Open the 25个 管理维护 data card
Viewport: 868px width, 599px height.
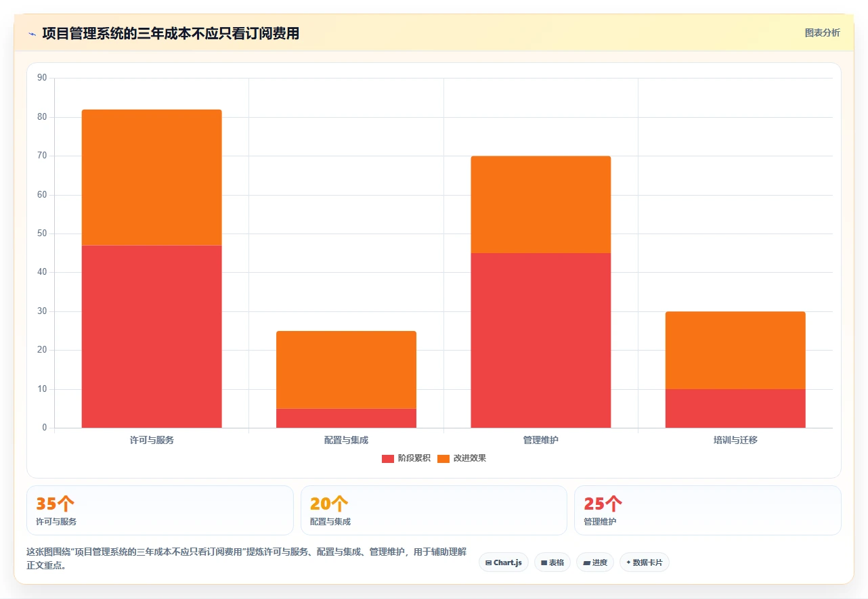(708, 510)
